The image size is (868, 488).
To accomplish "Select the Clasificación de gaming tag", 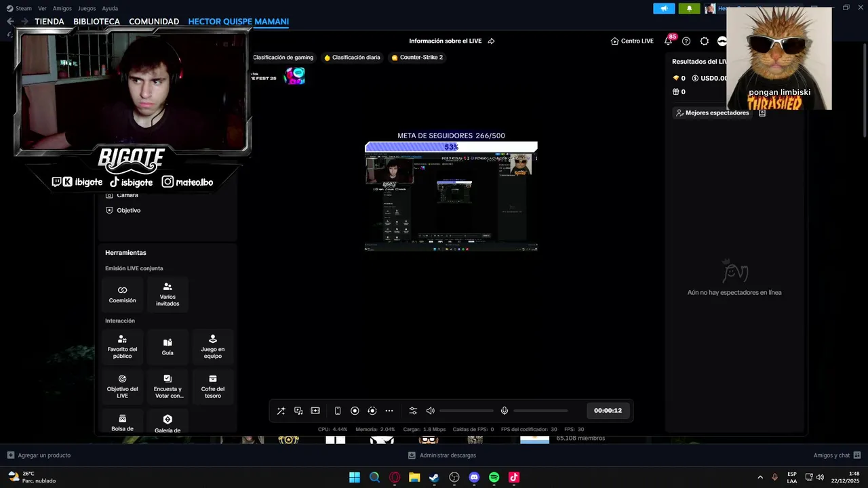I will click(283, 58).
